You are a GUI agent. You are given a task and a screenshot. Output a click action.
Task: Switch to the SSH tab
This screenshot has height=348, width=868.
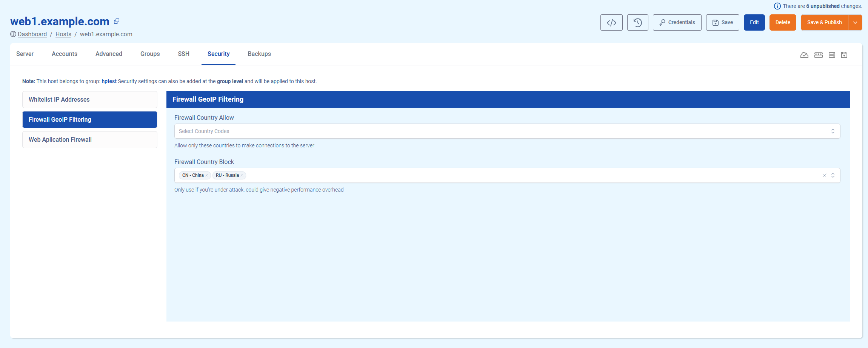tap(183, 54)
